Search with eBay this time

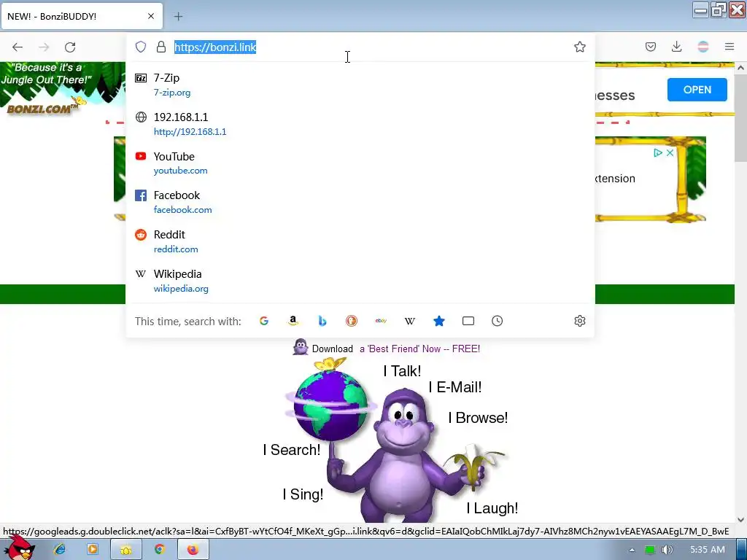pos(381,321)
